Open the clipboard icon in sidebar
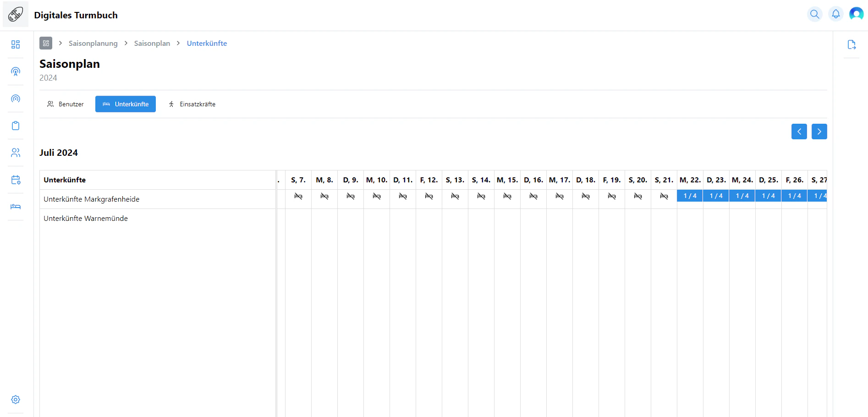Viewport: 868px width, 417px height. [16, 126]
